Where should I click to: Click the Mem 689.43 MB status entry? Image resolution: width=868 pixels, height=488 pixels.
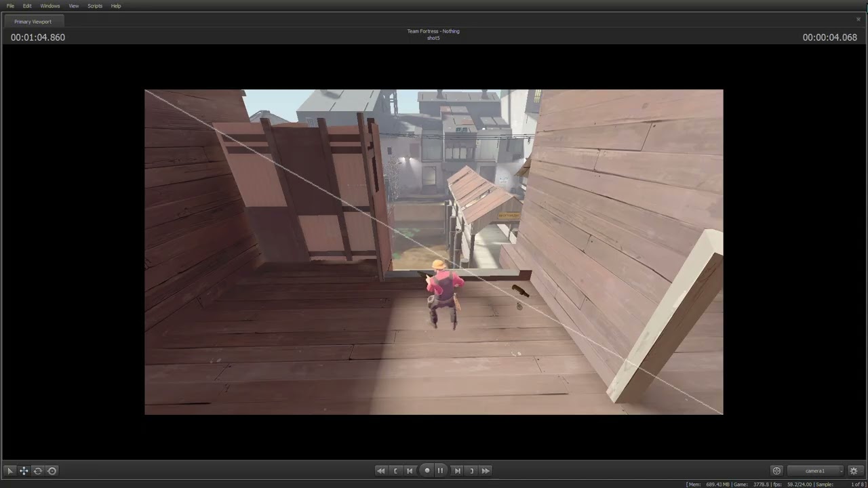[x=711, y=484]
